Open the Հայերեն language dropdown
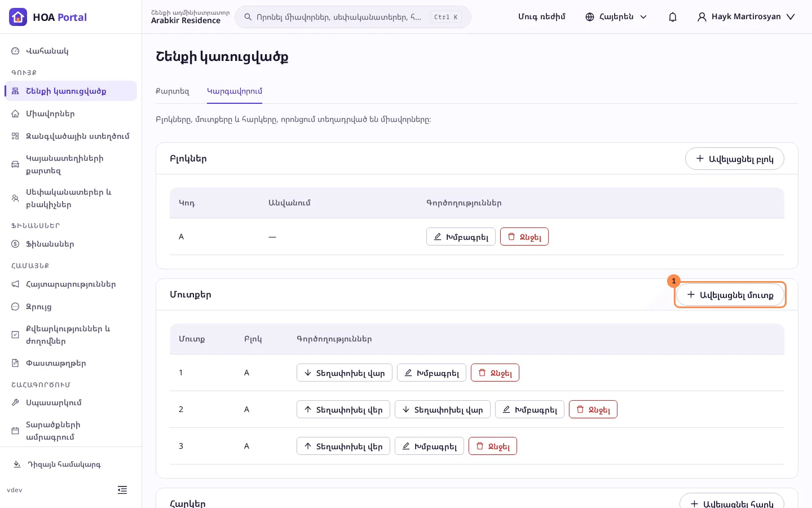Viewport: 812px width, 508px height. [616, 17]
